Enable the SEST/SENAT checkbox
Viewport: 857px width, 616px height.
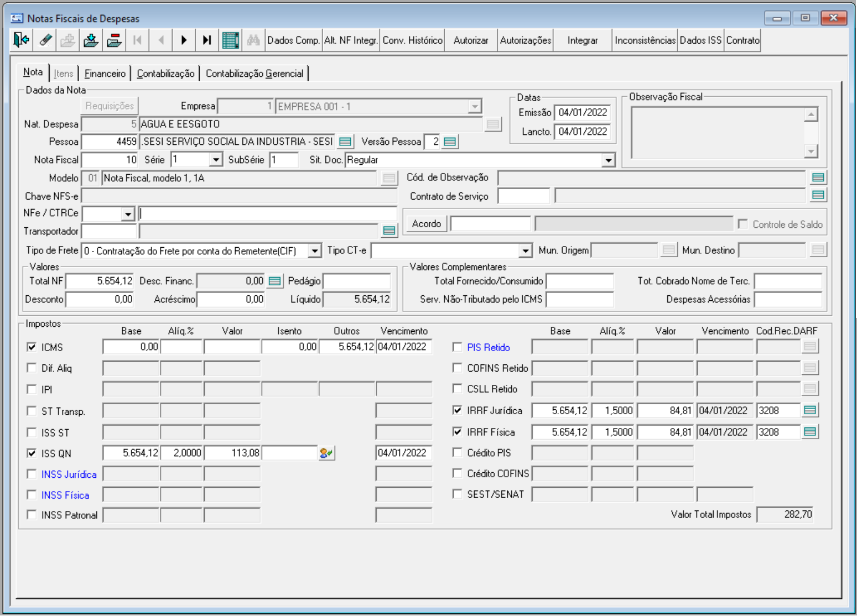(457, 494)
